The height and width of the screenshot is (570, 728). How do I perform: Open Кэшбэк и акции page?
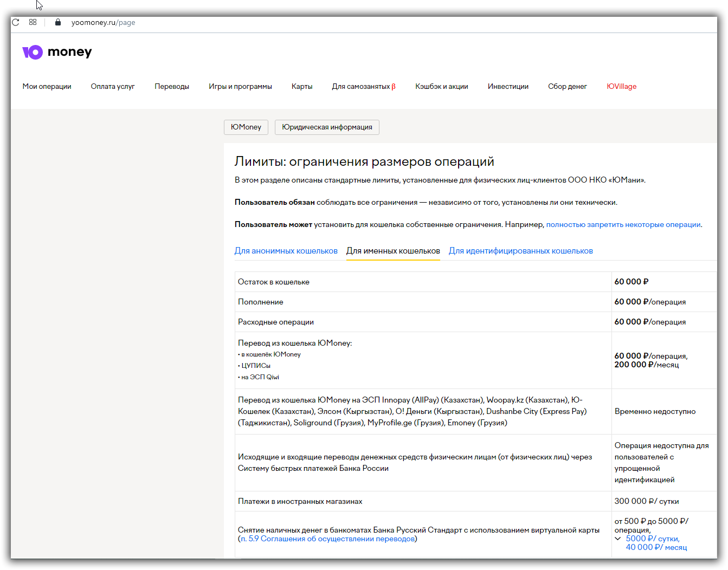[442, 86]
